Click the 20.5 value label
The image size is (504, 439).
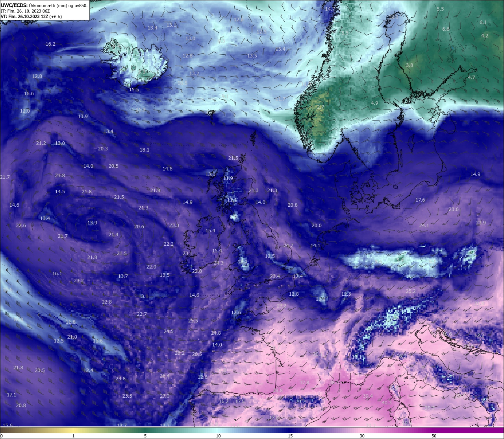(x=113, y=166)
